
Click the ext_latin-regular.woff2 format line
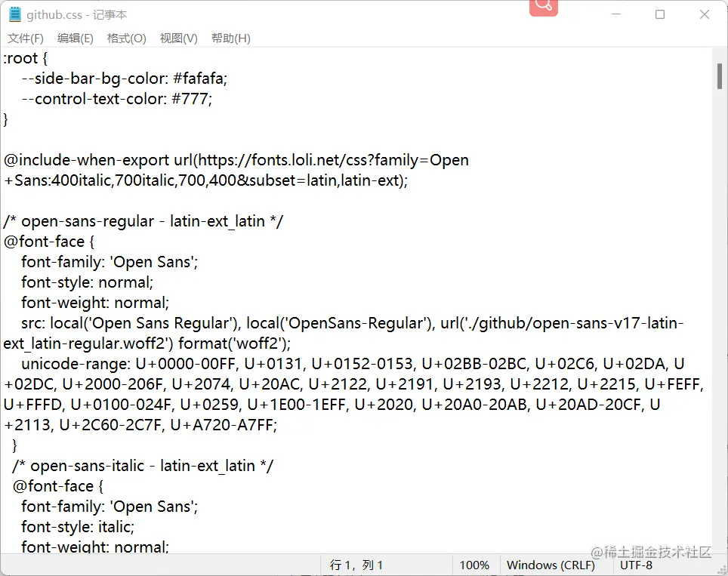(x=147, y=343)
